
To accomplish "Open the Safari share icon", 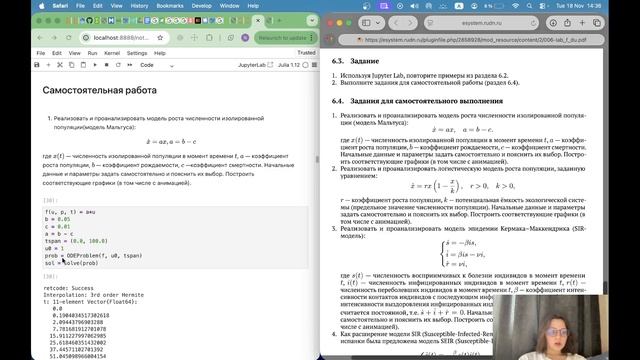I will click(567, 23).
